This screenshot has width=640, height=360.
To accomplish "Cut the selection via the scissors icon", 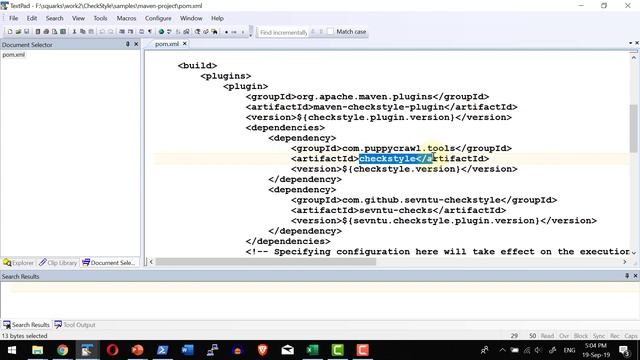I will (74, 31).
